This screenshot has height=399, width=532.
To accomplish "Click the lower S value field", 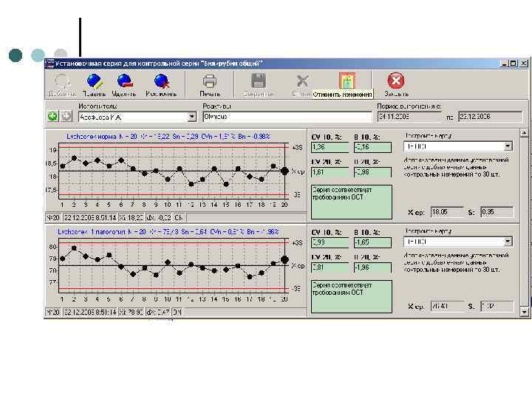I will 497,306.
